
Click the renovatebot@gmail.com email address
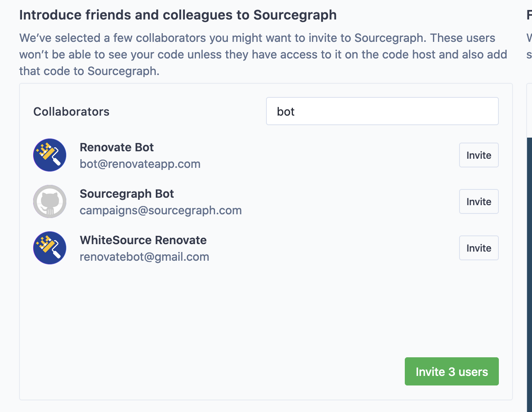(x=144, y=257)
